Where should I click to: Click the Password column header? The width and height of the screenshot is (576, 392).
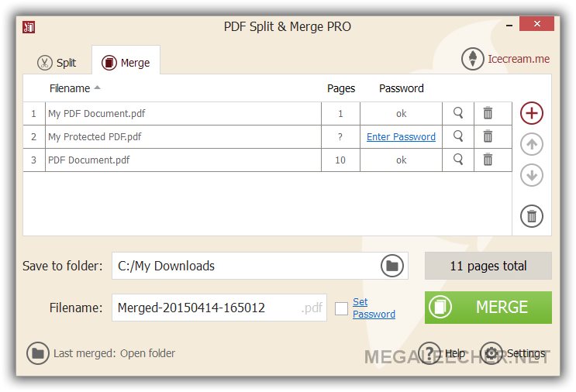tap(401, 88)
